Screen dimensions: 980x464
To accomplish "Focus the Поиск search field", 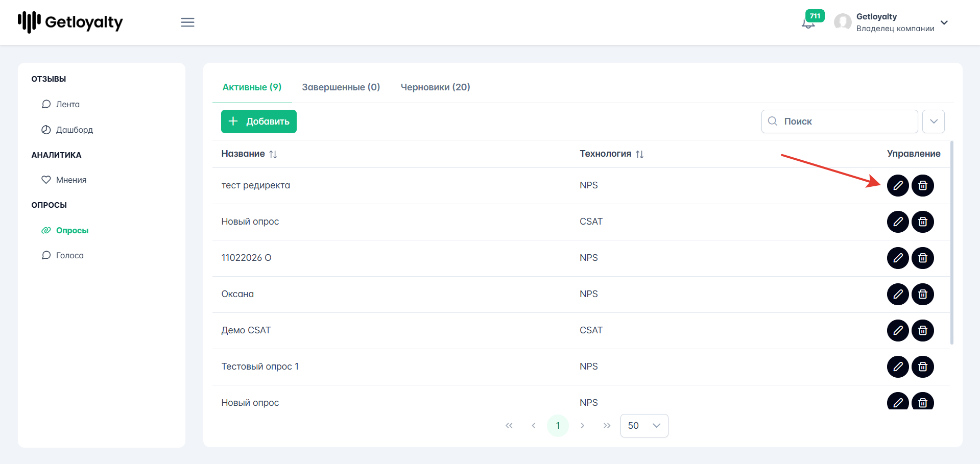I will coord(840,121).
